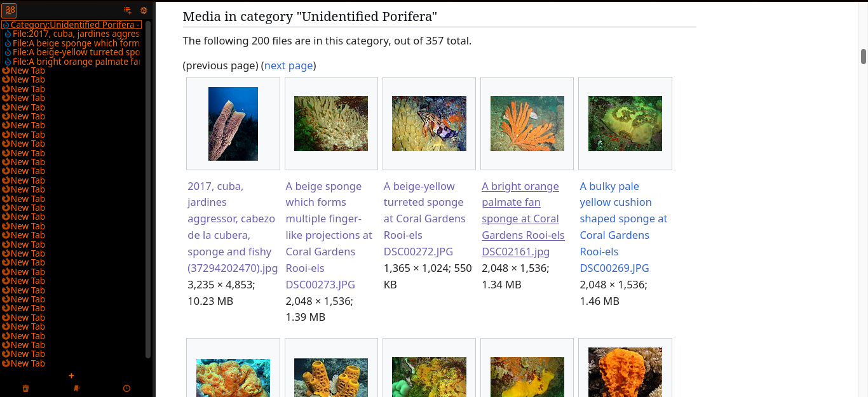Switch to the File:A beige sponge tab
Viewport: 868px width, 397px height.
click(x=72, y=43)
